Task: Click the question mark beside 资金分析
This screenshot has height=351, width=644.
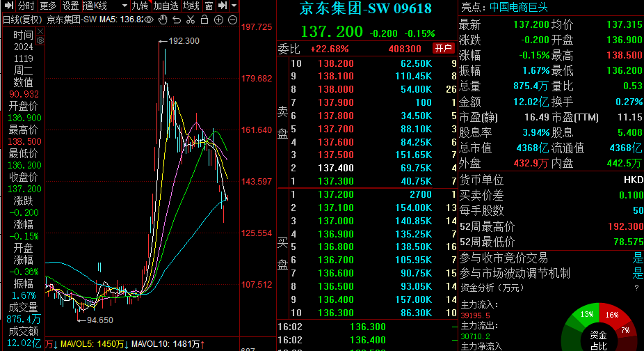Action: click(636, 288)
